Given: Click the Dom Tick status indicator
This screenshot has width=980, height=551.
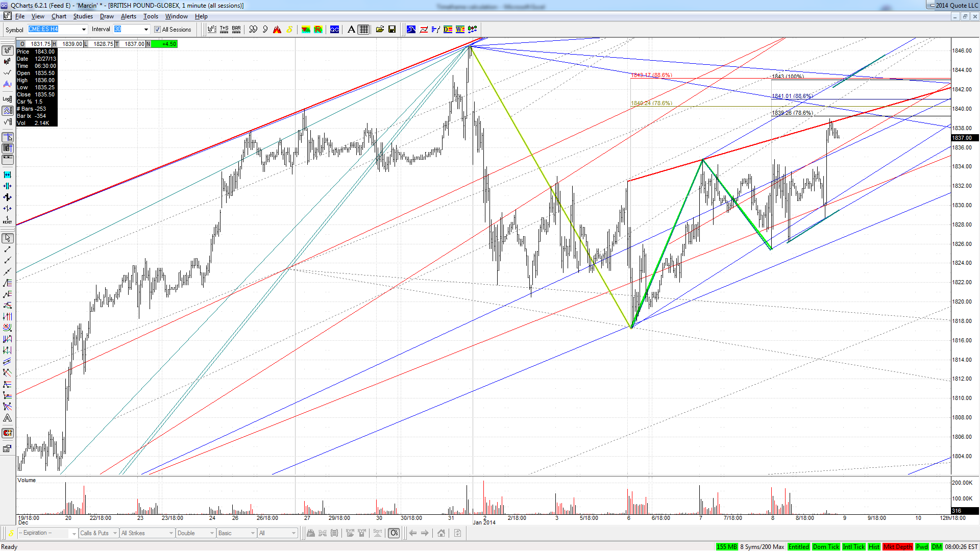Looking at the screenshot, I should pos(826,546).
